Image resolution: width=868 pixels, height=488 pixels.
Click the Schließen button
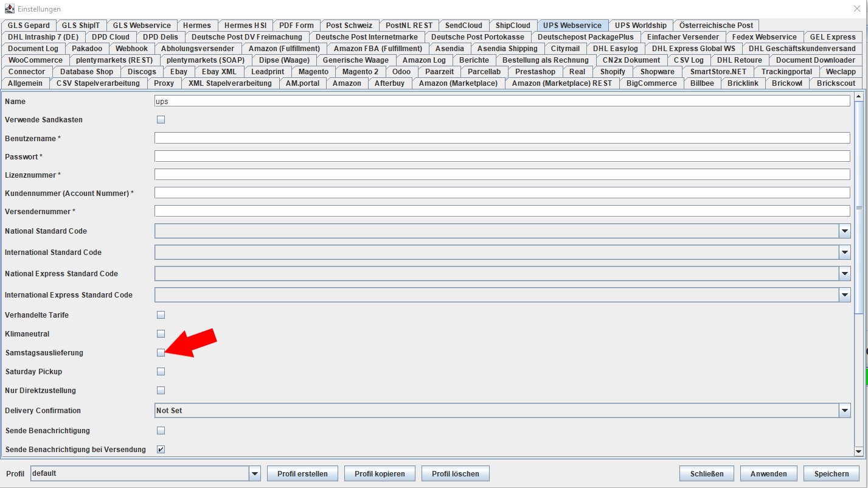pyautogui.click(x=707, y=473)
